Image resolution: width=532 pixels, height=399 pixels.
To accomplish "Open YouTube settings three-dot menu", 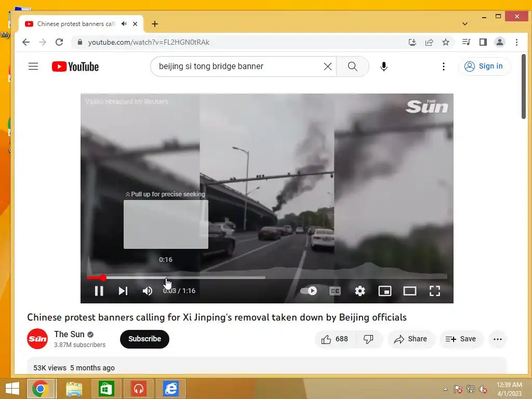I will click(x=444, y=66).
